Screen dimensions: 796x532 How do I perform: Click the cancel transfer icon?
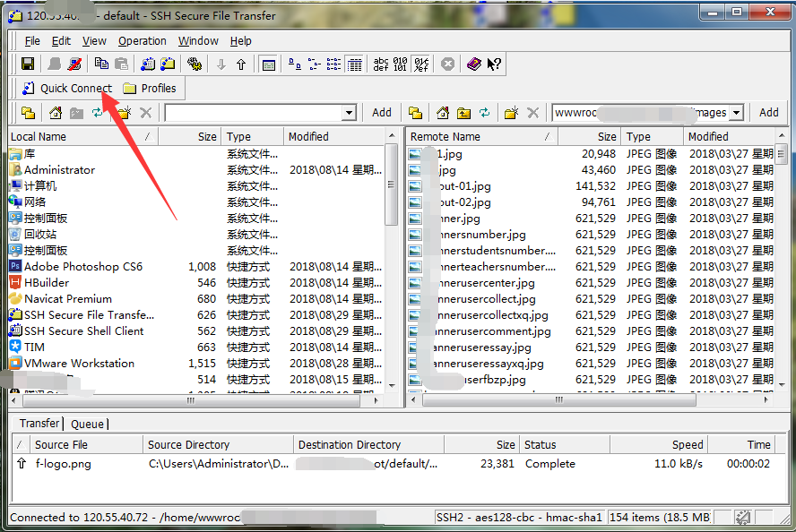click(x=447, y=64)
